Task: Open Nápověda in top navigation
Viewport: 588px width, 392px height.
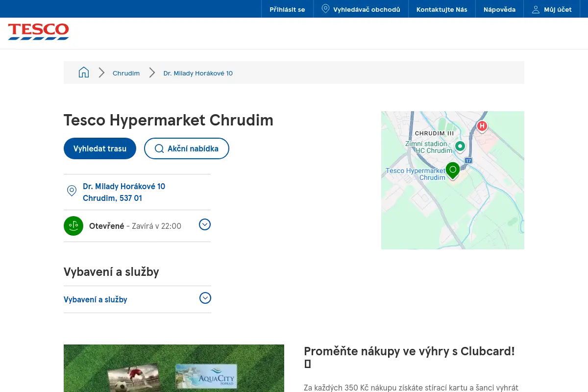Action: (499, 9)
